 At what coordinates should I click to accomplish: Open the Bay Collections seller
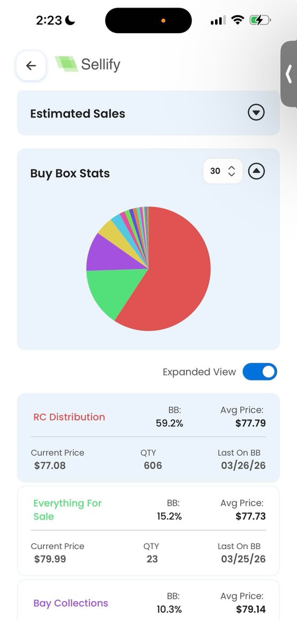(x=71, y=603)
